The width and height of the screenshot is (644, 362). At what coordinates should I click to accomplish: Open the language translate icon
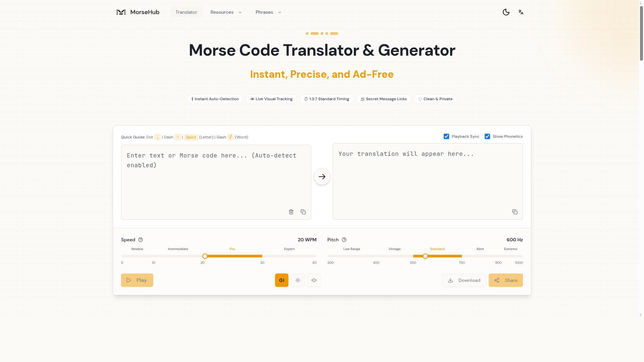coord(521,12)
